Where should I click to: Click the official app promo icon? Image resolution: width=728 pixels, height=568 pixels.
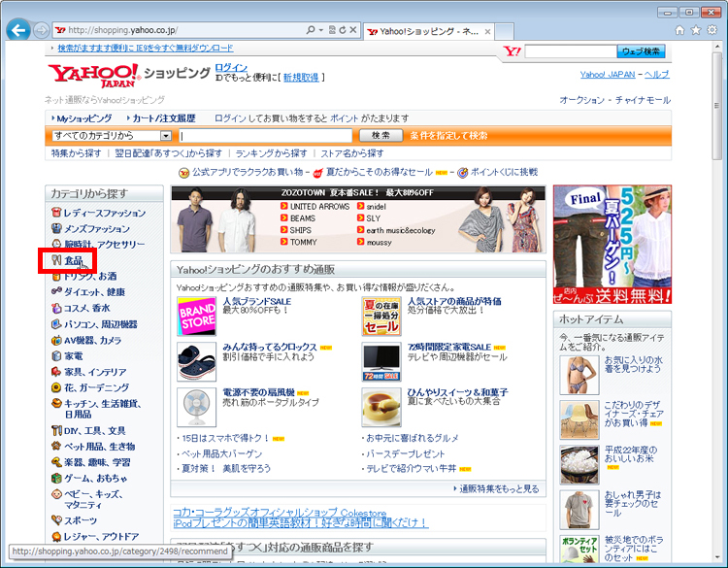pyautogui.click(x=183, y=173)
